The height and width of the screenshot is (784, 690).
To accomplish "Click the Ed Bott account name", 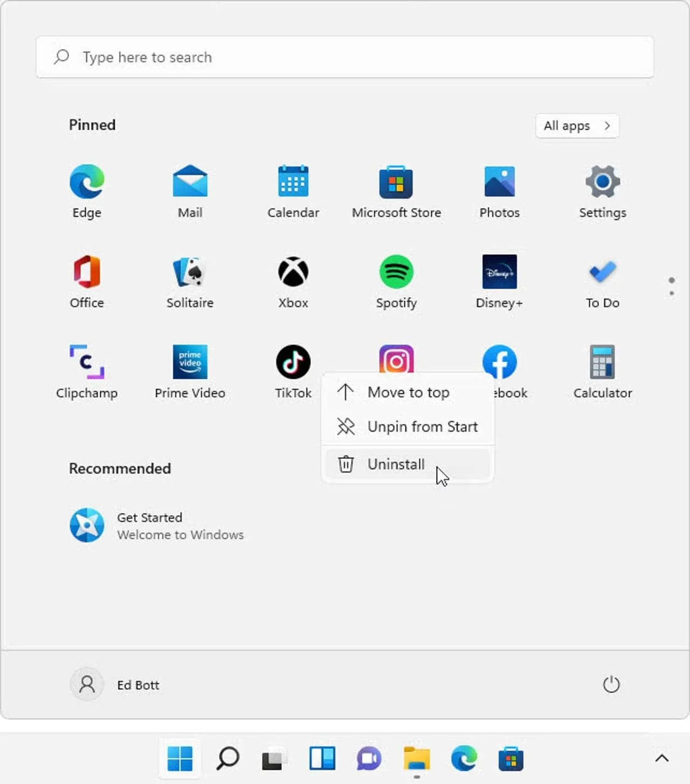I will tap(137, 684).
